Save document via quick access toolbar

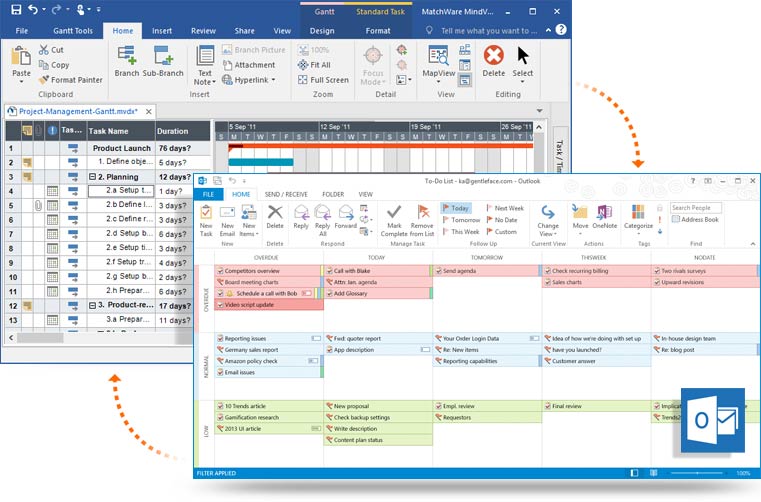coord(16,9)
